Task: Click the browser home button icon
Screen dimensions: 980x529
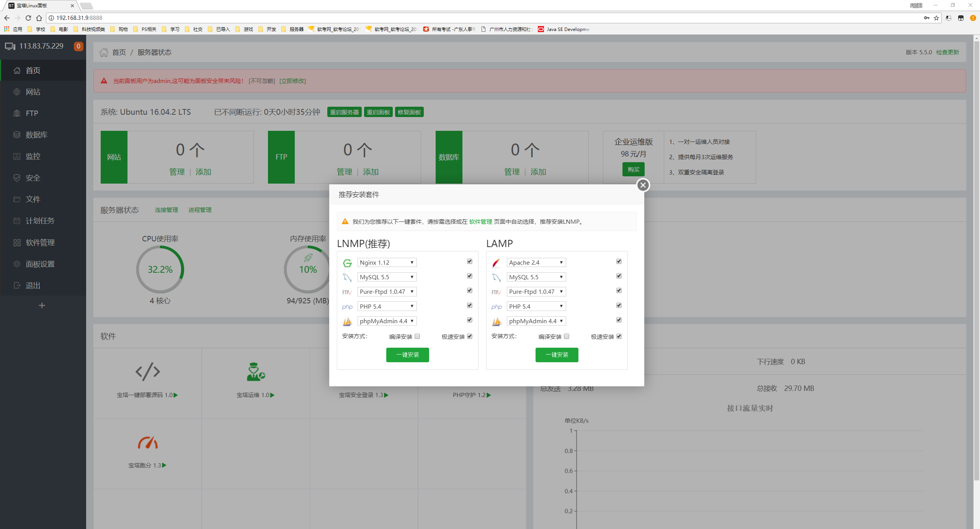Action: 39,18
